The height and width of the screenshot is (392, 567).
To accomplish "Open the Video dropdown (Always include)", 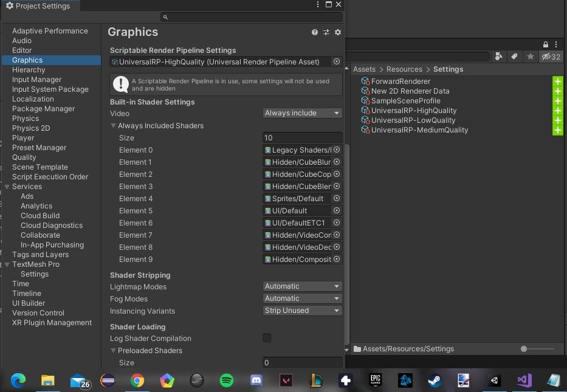I will click(x=303, y=113).
